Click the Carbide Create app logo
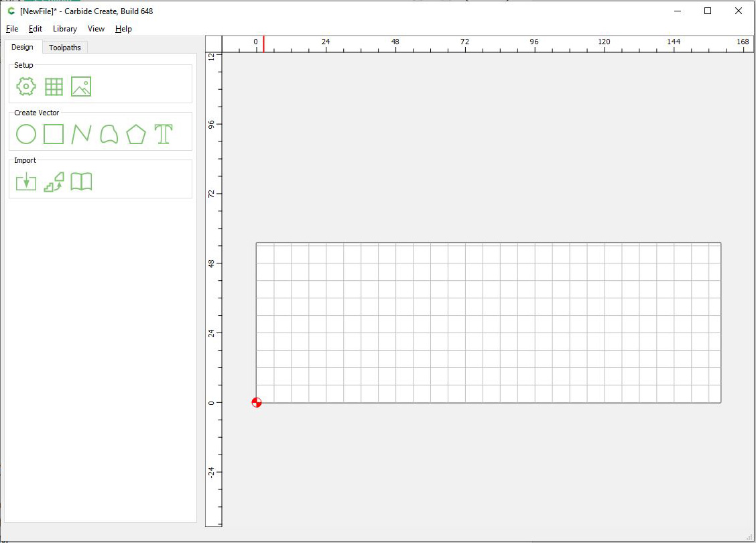The height and width of the screenshot is (543, 756). coord(11,11)
